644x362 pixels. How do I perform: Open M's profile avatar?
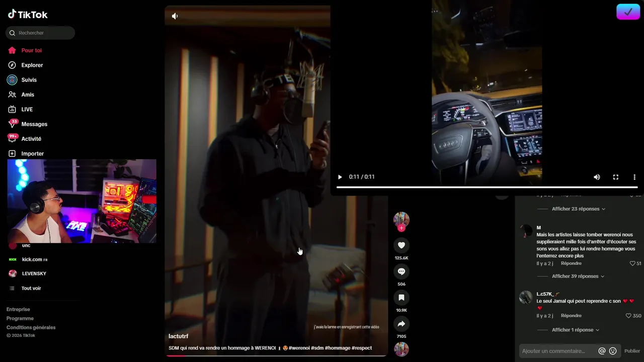point(526,231)
